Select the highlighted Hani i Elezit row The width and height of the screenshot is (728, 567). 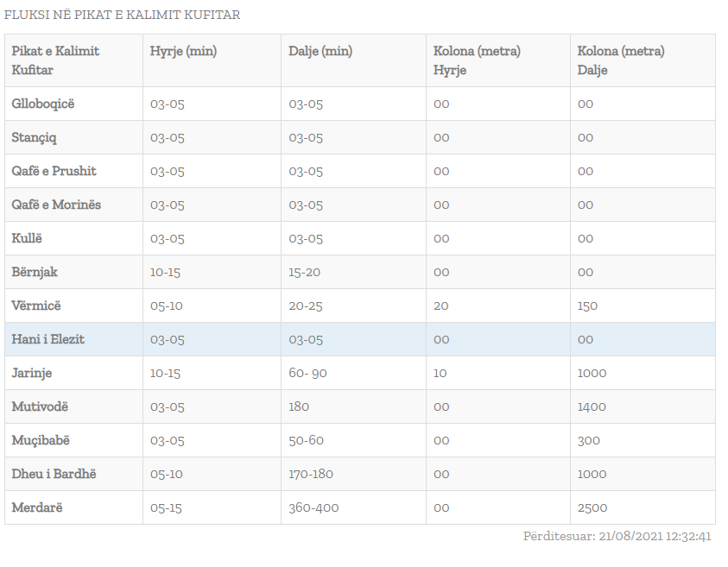click(x=48, y=339)
